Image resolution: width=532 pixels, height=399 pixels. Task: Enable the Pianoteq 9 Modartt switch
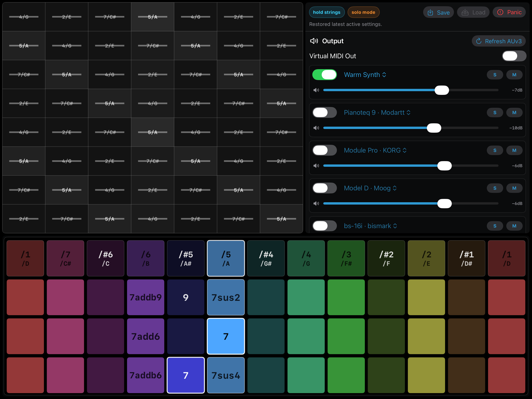point(324,112)
